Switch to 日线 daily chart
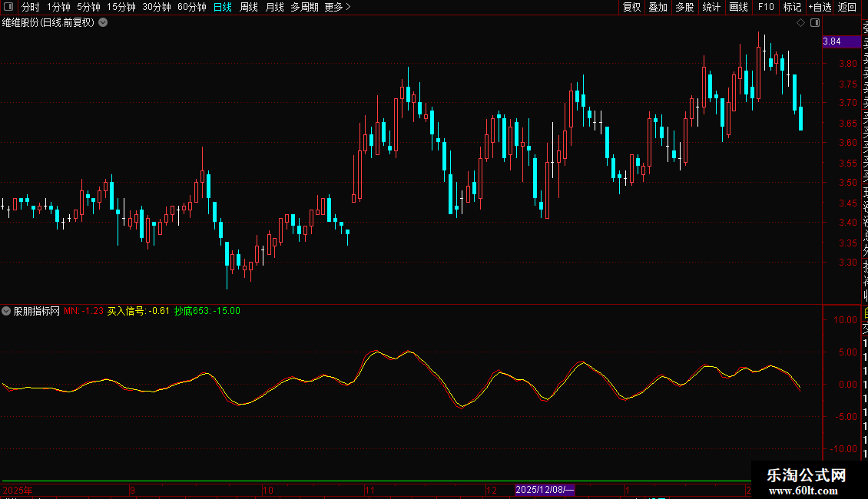The image size is (868, 499). click(223, 7)
